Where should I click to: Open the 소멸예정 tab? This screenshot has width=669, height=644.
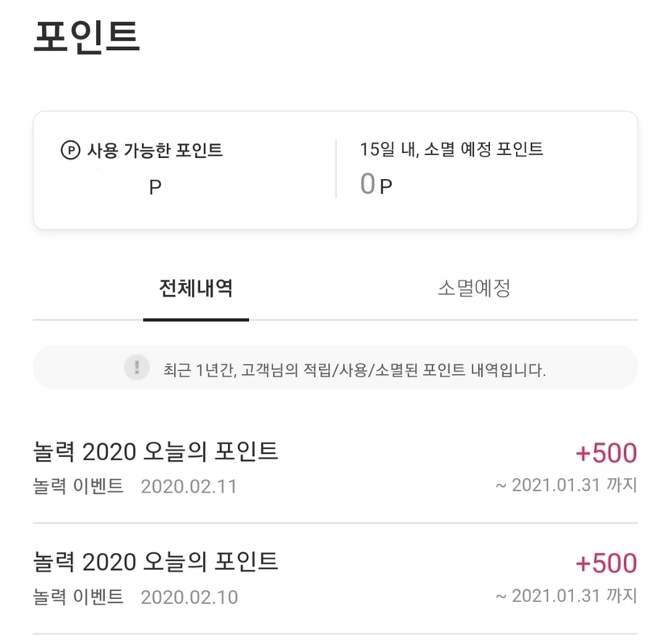pos(474,289)
